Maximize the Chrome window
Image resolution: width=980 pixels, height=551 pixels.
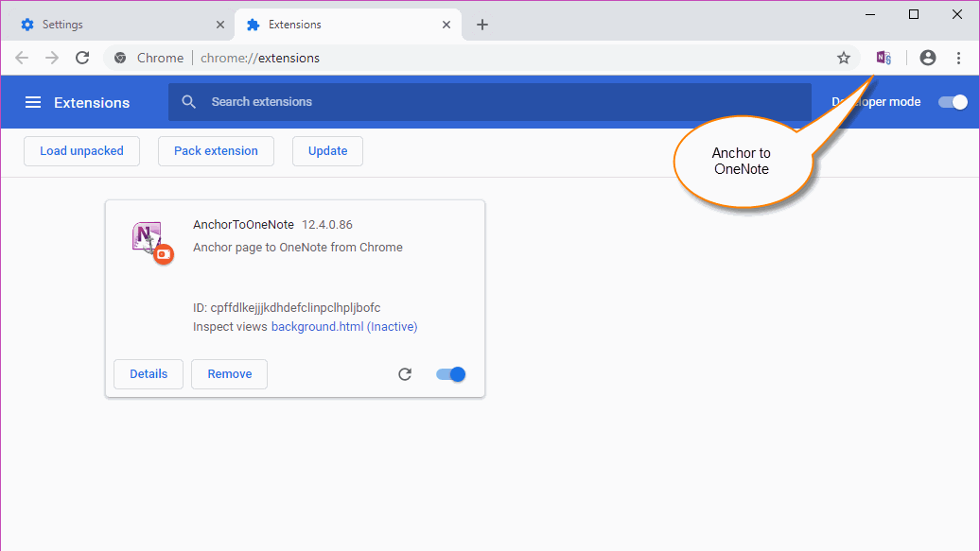(x=914, y=14)
